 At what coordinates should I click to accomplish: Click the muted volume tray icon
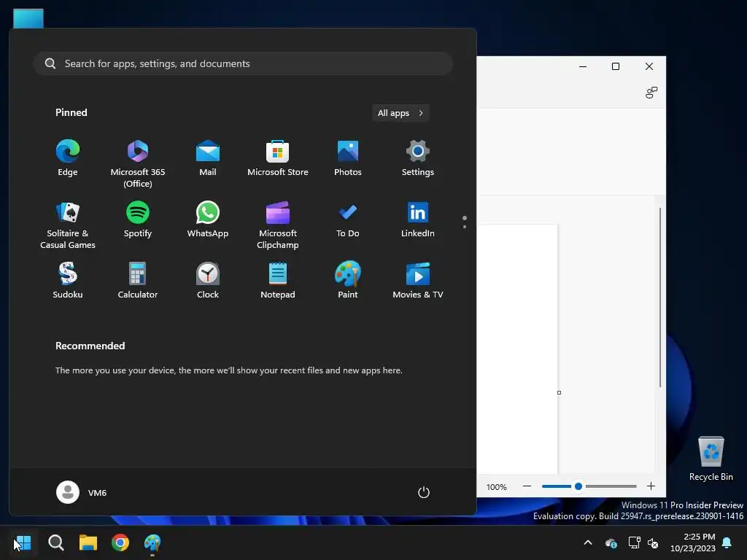[653, 542]
